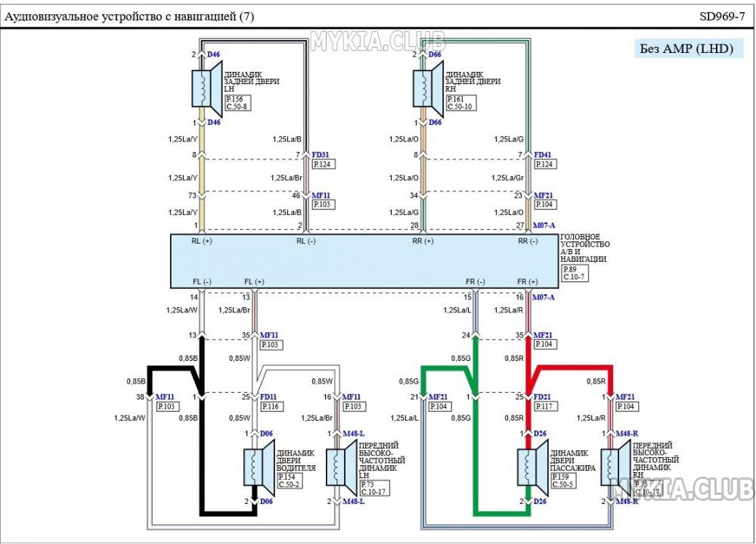
Task: Click 'ПЕРЕДНИЙ ВЫСОКО-ЧАСТОТНЫЙ ДИНАМИК LH' caption
Action: click(382, 461)
